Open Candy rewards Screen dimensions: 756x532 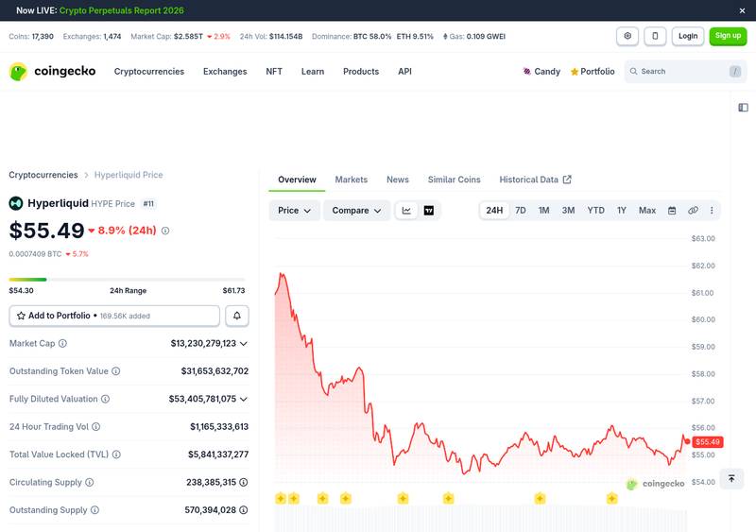pos(541,72)
